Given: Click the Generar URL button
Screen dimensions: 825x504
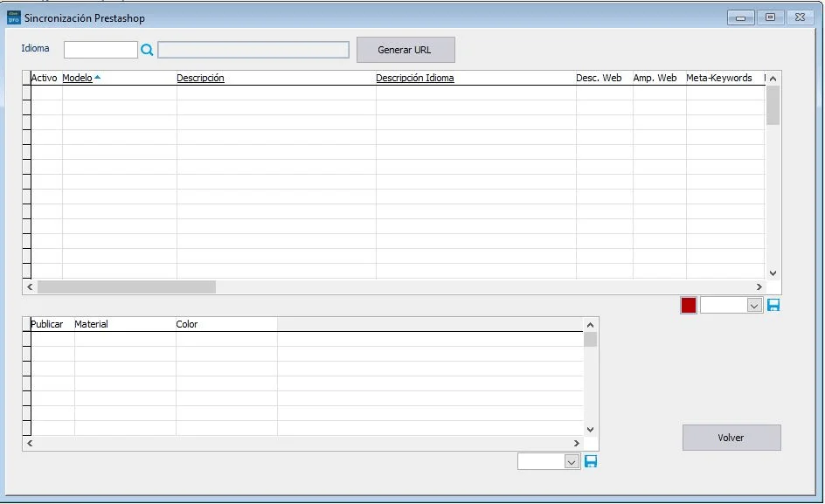Looking at the screenshot, I should pyautogui.click(x=406, y=50).
